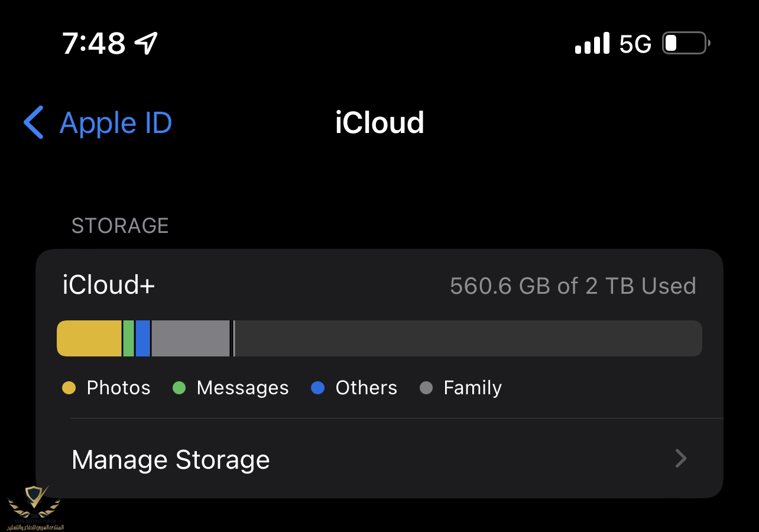The width and height of the screenshot is (759, 532).
Task: Tap the 560.6 GB of 2 TB Used text
Action: pos(573,286)
